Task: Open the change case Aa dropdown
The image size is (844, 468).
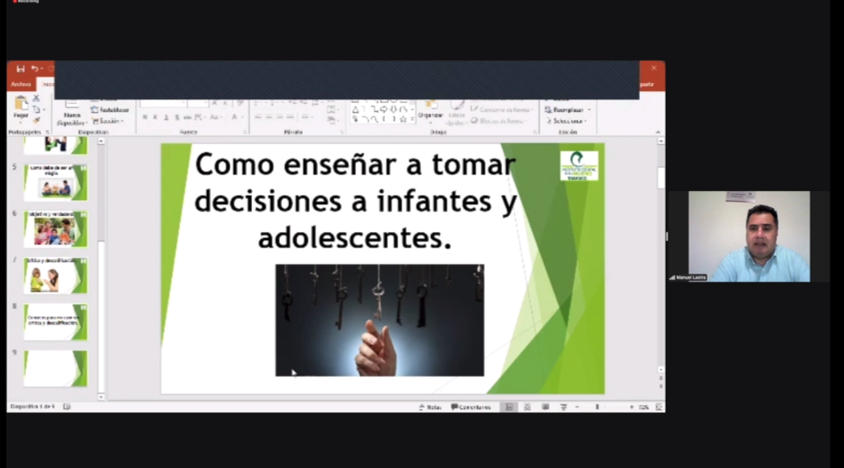Action: point(215,117)
